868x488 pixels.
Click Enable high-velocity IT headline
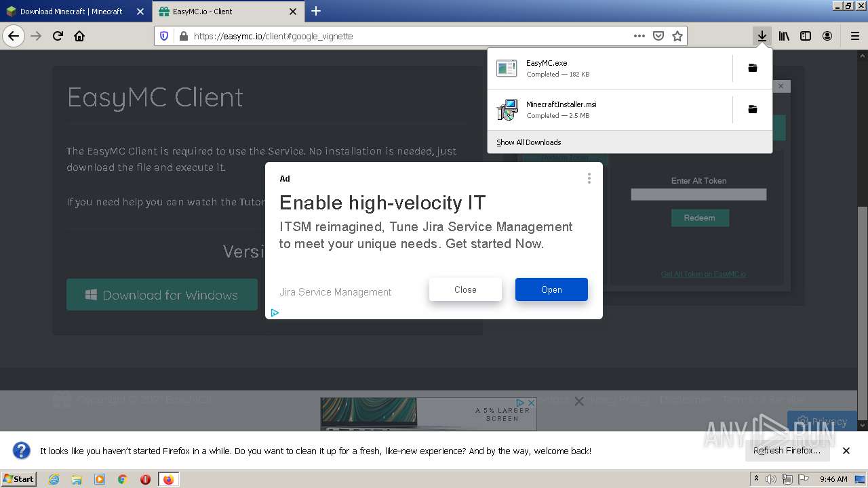pos(382,203)
